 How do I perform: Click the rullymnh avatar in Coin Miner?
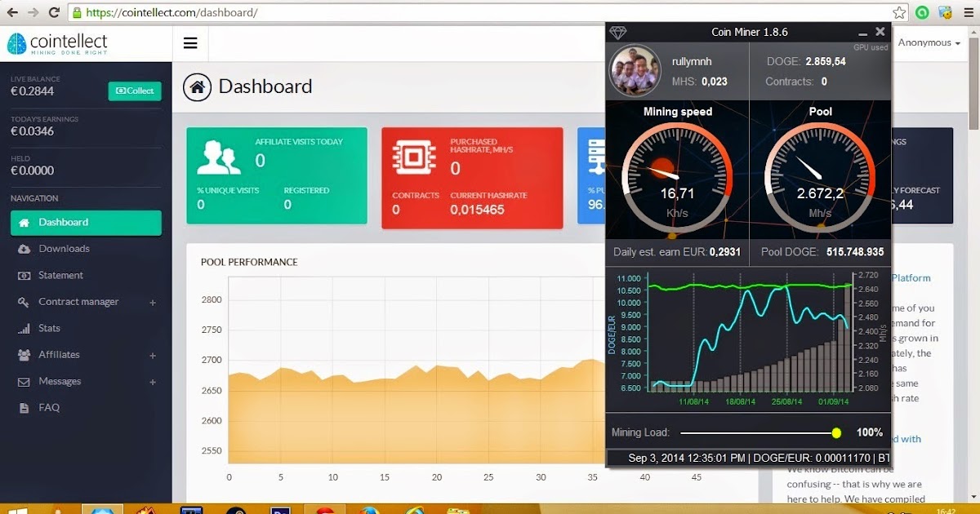(x=635, y=70)
